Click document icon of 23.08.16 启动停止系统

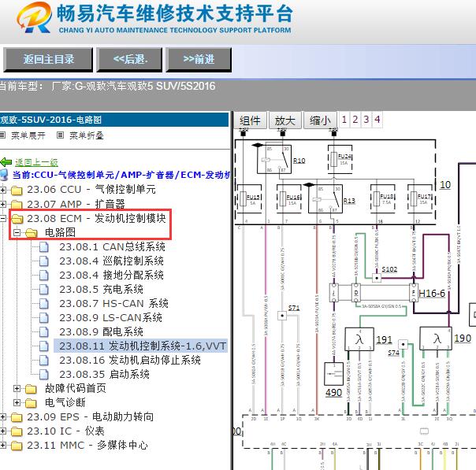coord(44,361)
